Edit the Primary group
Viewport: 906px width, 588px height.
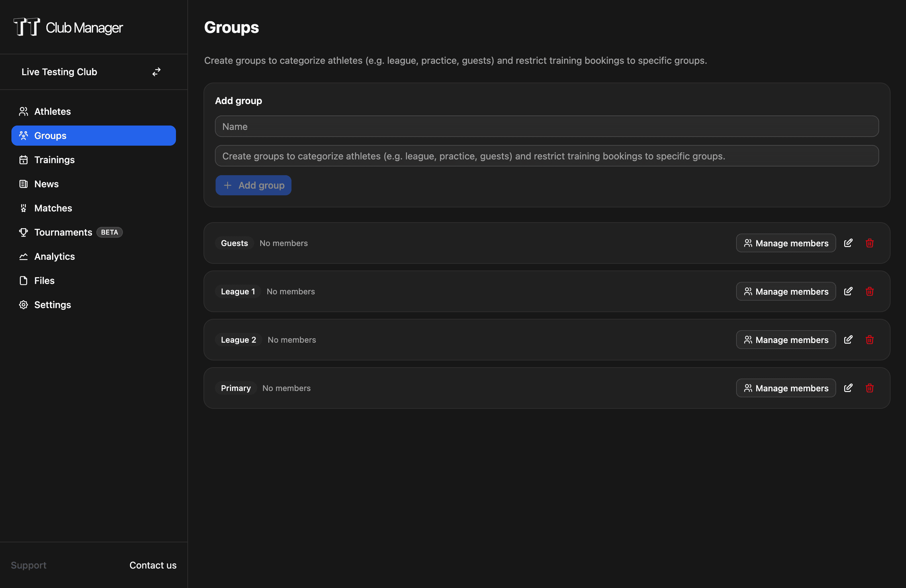[848, 388]
